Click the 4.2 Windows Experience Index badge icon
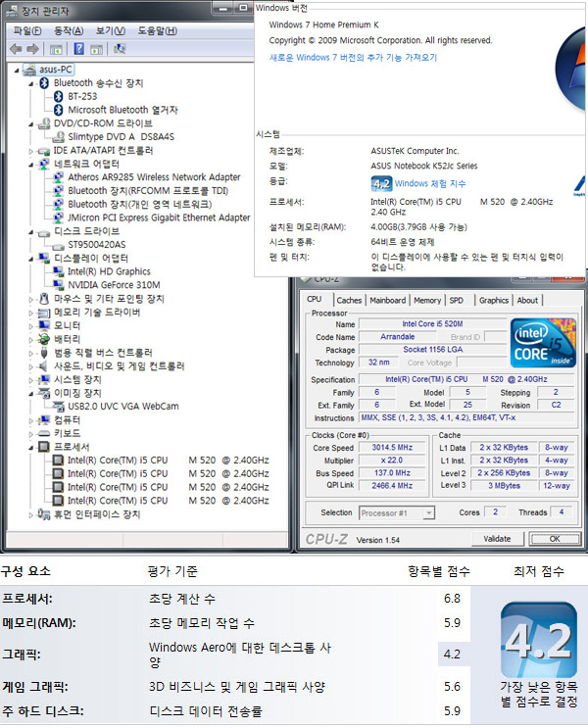The height and width of the screenshot is (728, 588). pyautogui.click(x=381, y=184)
